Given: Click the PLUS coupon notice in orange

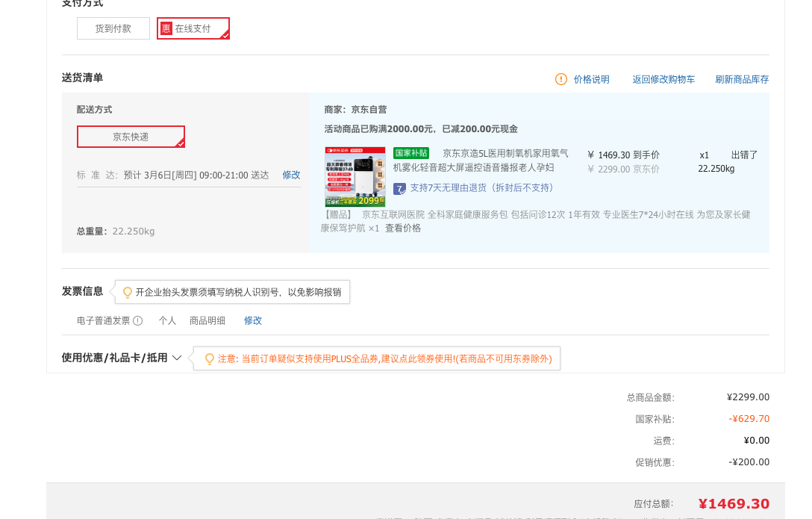Looking at the screenshot, I should tap(385, 358).
